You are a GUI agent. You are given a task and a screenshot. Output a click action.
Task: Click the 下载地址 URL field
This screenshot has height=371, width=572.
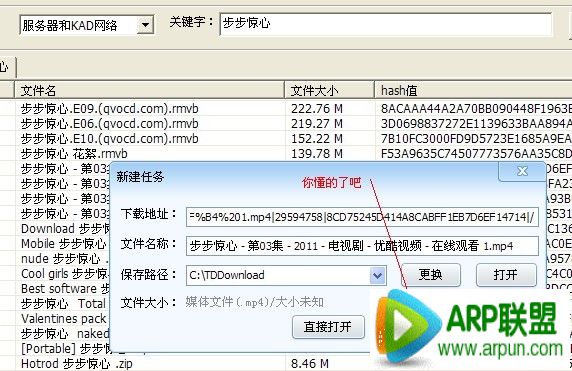(362, 217)
